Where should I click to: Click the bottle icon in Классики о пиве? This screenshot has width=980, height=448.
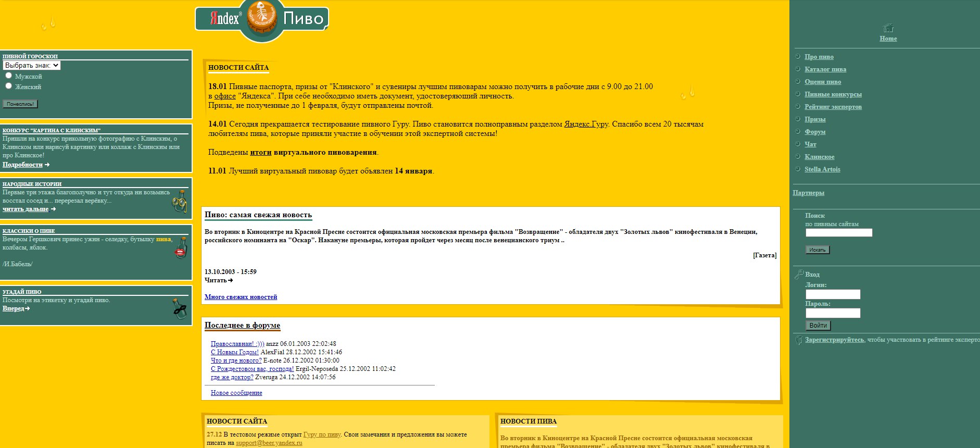[181, 248]
